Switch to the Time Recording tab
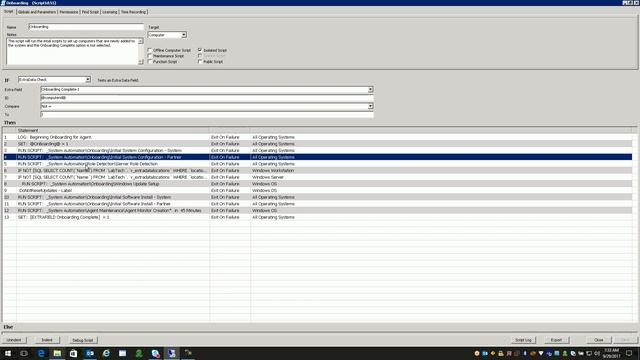Image resolution: width=640 pixels, height=360 pixels. [x=133, y=12]
